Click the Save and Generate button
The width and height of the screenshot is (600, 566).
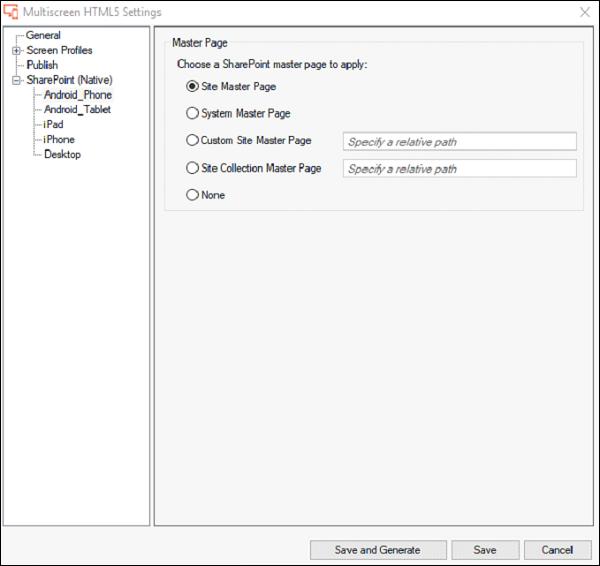(x=378, y=550)
